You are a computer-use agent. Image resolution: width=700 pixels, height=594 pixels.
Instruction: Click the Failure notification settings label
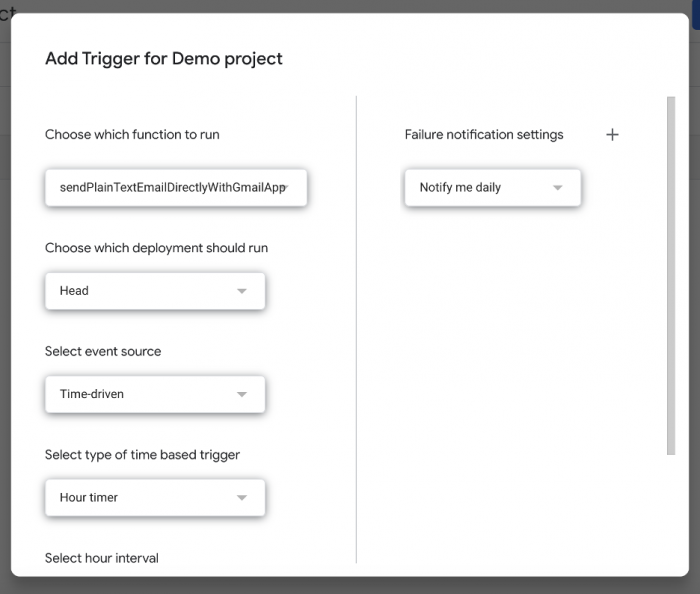pyautogui.click(x=484, y=135)
